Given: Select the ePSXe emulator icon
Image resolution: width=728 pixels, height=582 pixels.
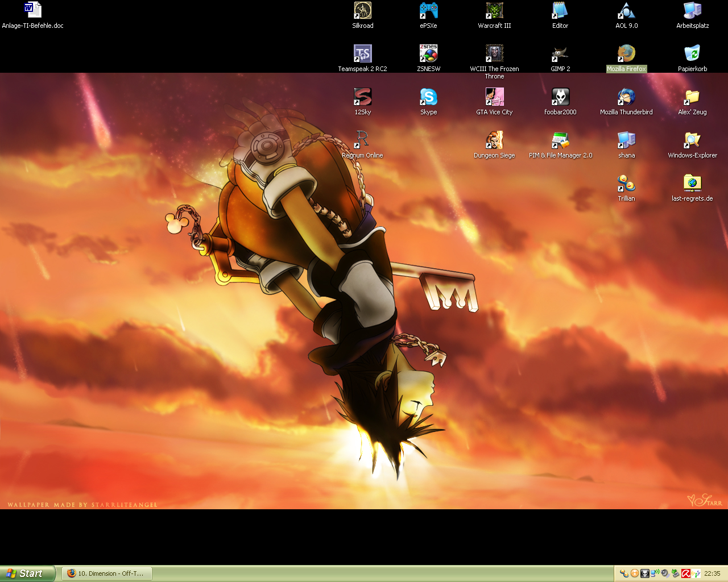Looking at the screenshot, I should (x=428, y=11).
